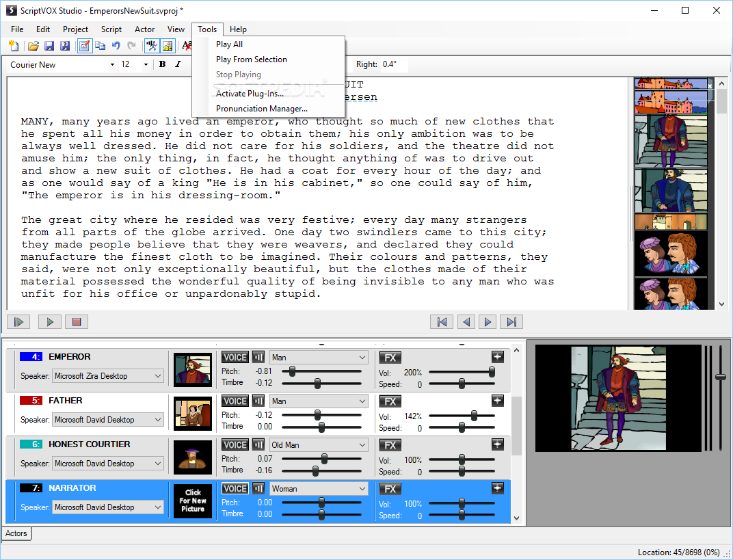The height and width of the screenshot is (560, 733).
Task: Open the Old Man voice preset dropdown
Action: tap(319, 445)
